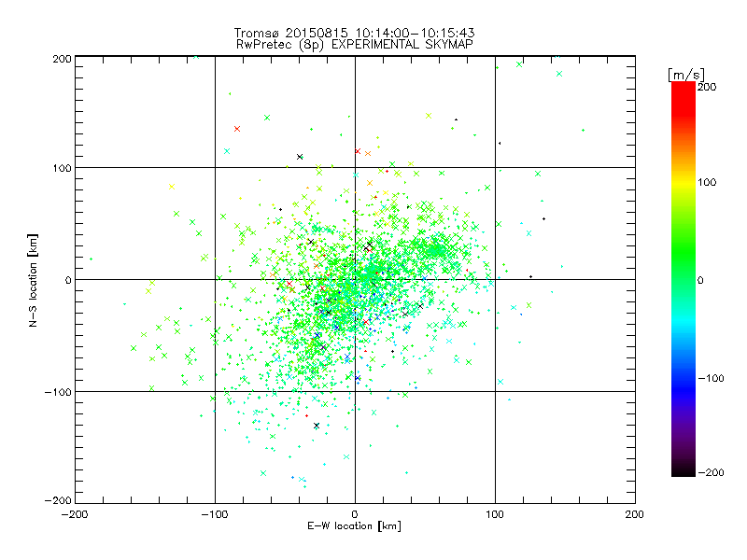Click the x-axis tick label '200'
The height and width of the screenshot is (560, 747).
[635, 514]
